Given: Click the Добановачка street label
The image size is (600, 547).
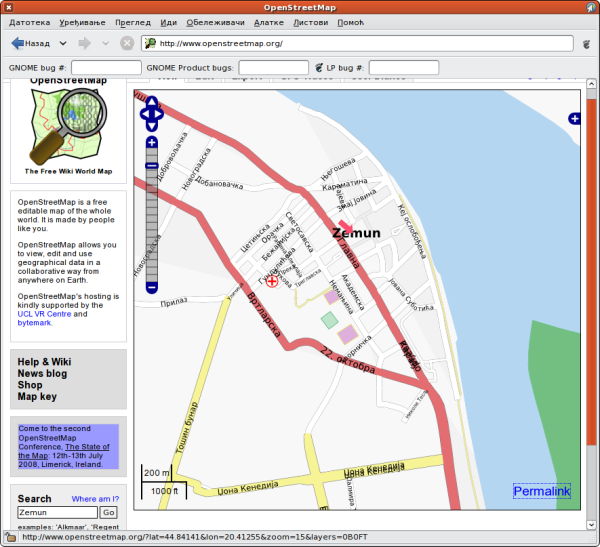Looking at the screenshot, I should (219, 183).
